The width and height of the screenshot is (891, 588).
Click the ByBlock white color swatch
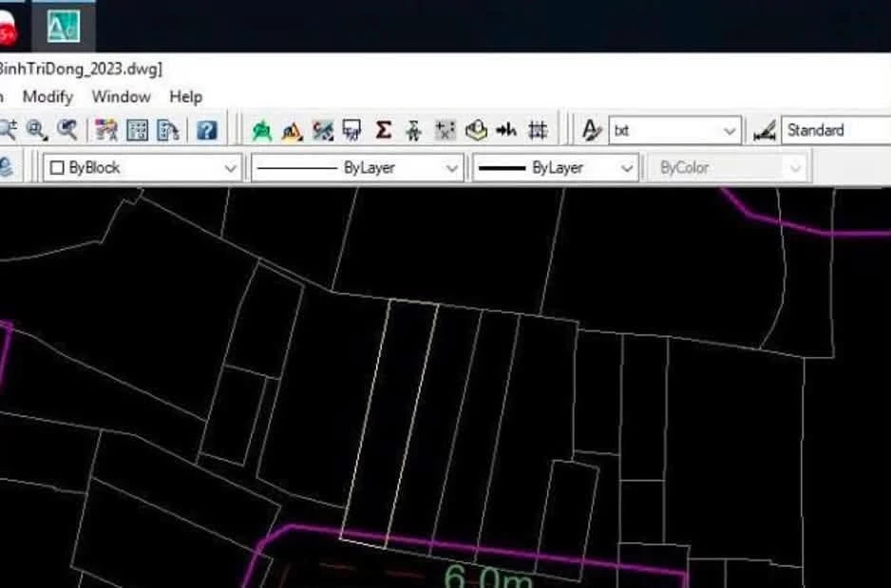57,167
